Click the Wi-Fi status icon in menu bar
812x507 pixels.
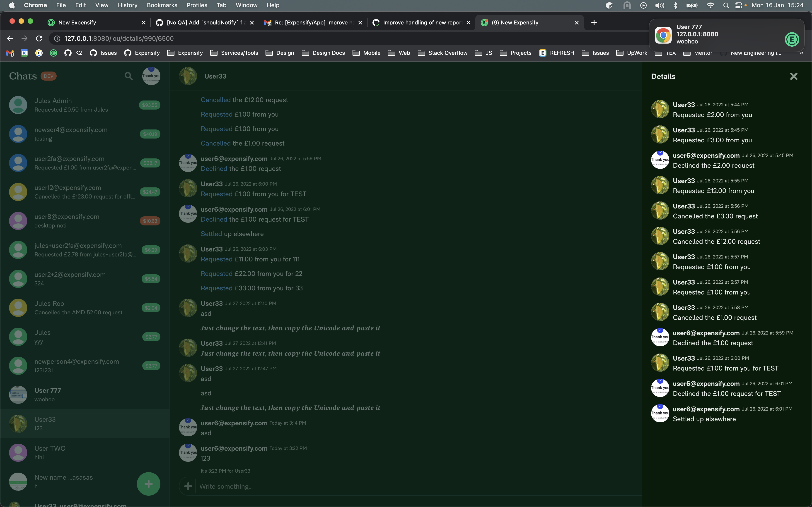point(710,5)
